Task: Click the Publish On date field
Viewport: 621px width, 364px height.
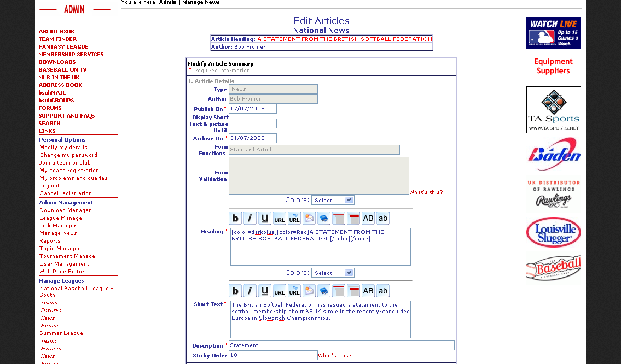Action: pyautogui.click(x=253, y=109)
